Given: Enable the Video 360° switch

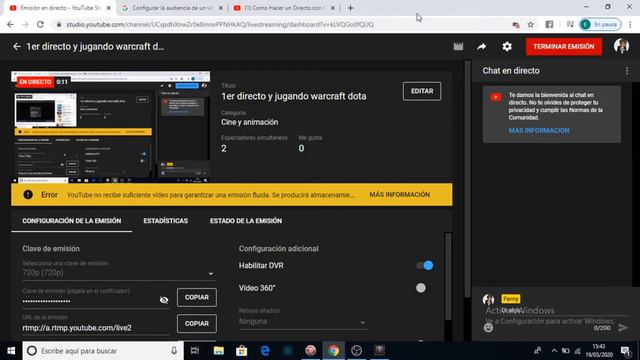Looking at the screenshot, I should pyautogui.click(x=421, y=288).
